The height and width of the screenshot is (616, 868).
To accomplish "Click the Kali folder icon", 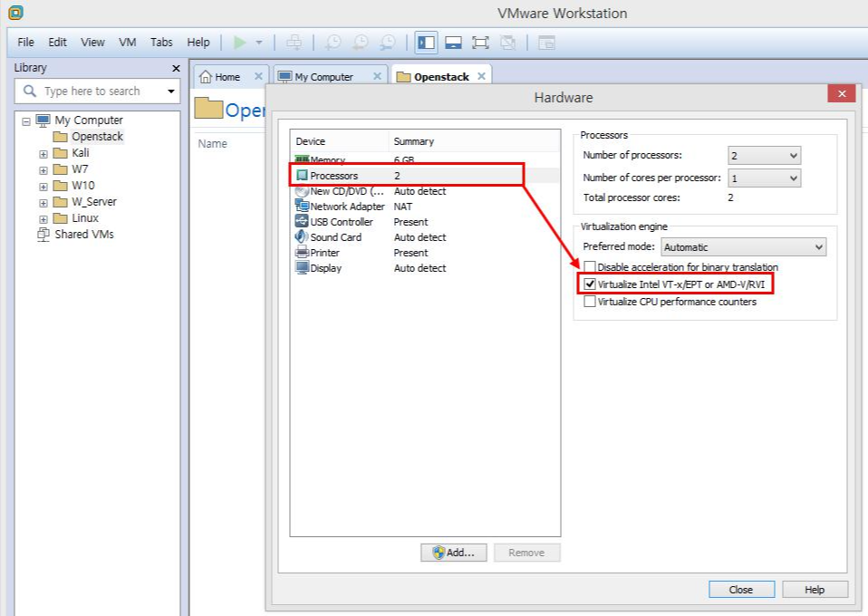I will click(61, 153).
